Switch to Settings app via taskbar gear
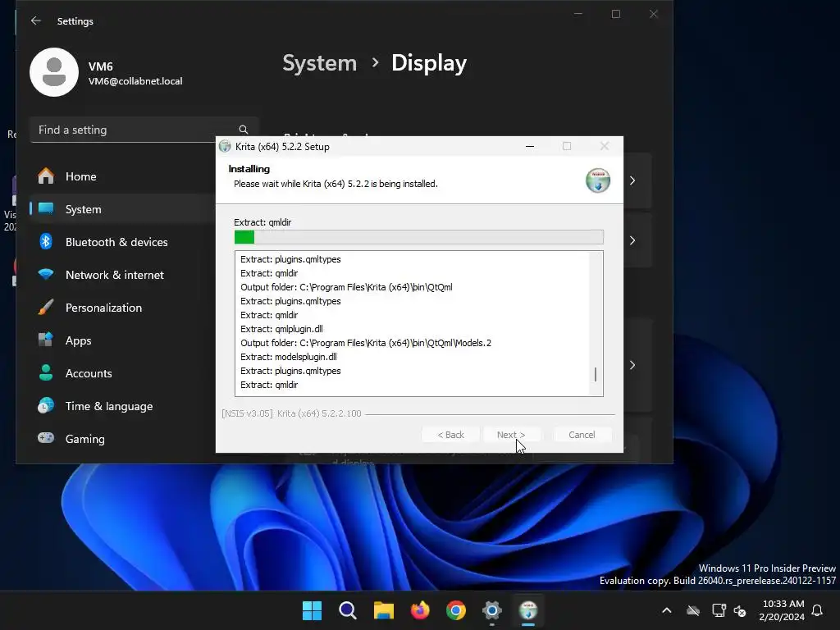This screenshot has height=630, width=840. tap(492, 610)
